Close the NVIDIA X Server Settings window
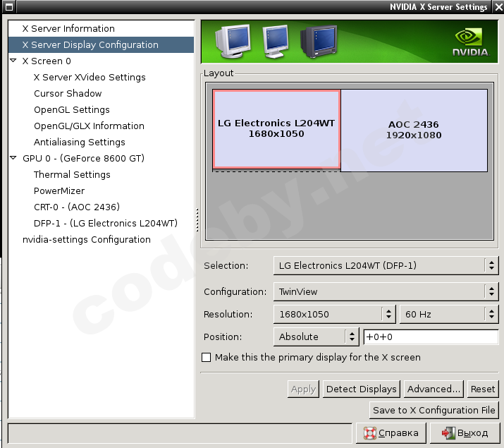 point(498,7)
